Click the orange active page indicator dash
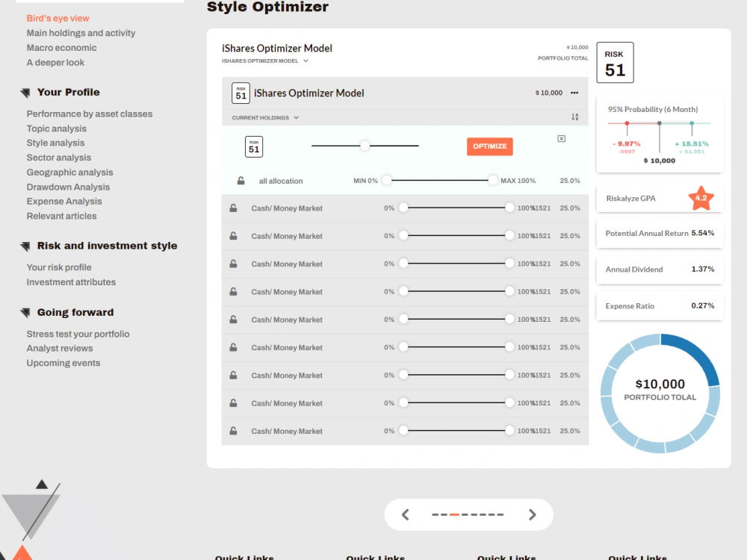 point(454,514)
